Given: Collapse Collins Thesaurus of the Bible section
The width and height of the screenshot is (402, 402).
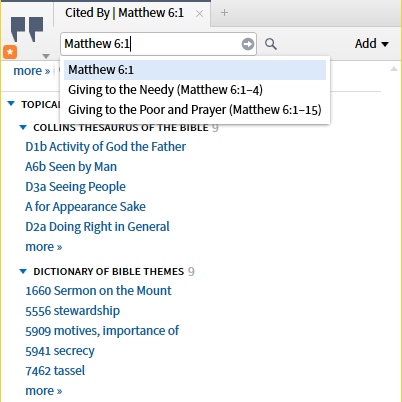Looking at the screenshot, I should point(23,127).
